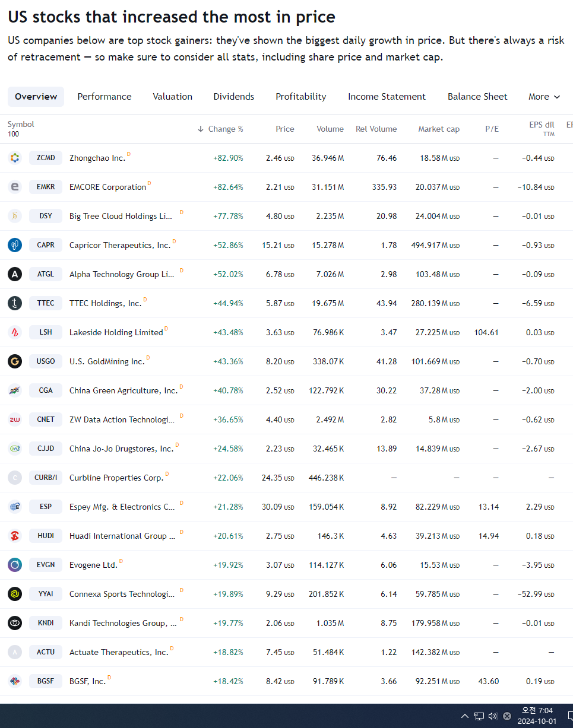
Task: Click the Alpha Technology Group logo icon
Action: 15,274
